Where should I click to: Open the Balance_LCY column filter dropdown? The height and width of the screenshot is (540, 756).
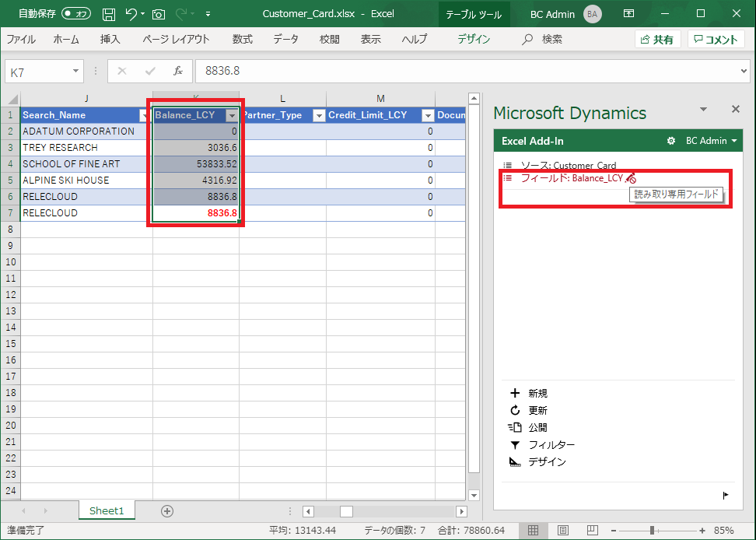(232, 115)
